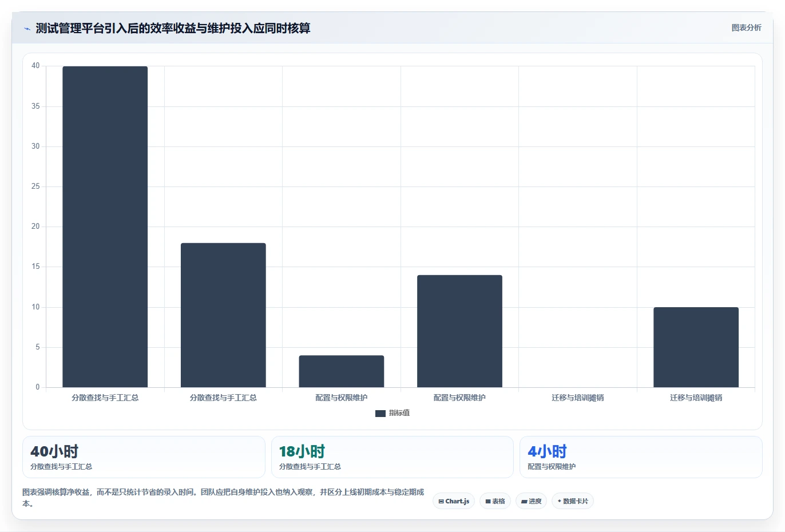
Task: Click the bar reaching value 14
Action: coord(459,331)
